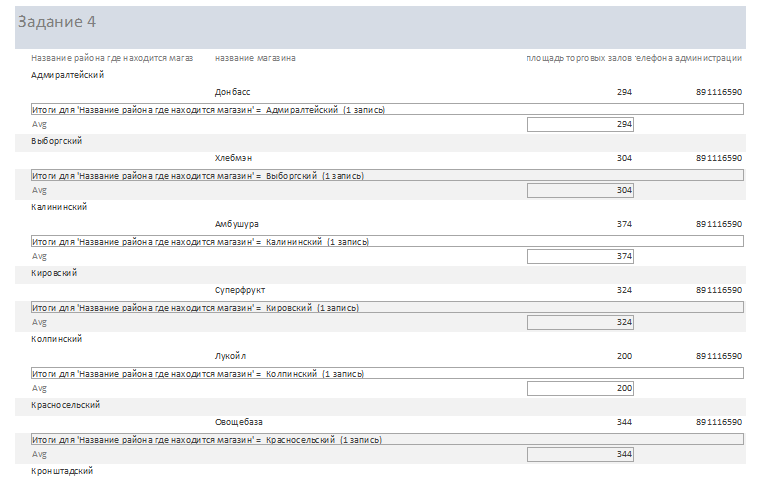The height and width of the screenshot is (490, 761).
Task: Click the store name Овощебаза
Action: pyautogui.click(x=239, y=422)
